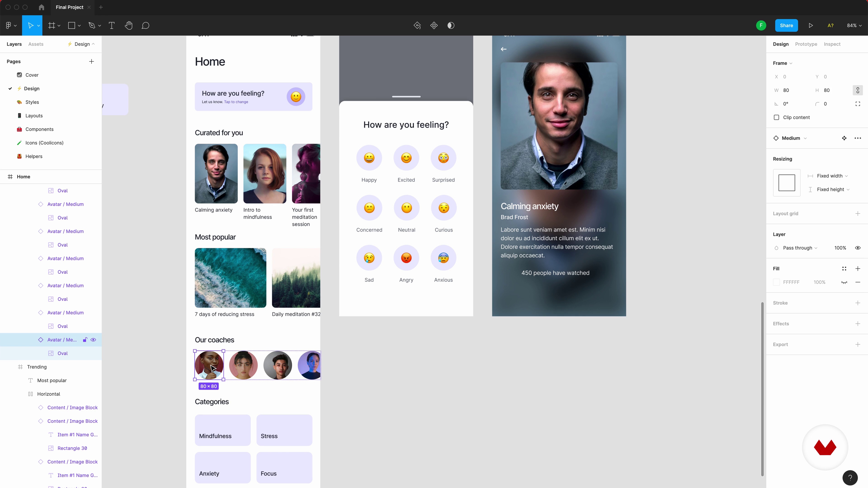Switch to the Prototype tab

pos(806,44)
